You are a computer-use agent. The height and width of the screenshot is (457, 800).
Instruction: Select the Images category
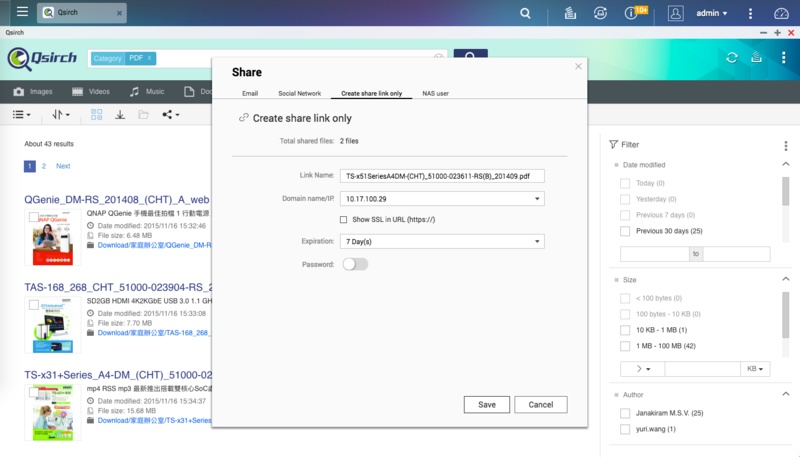tap(33, 92)
